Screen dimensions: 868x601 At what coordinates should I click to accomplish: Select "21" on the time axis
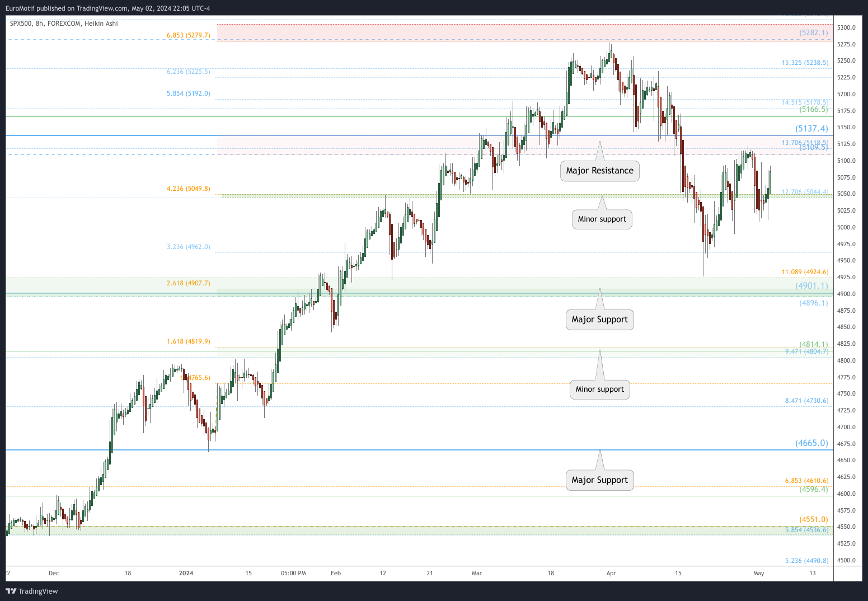(x=430, y=573)
